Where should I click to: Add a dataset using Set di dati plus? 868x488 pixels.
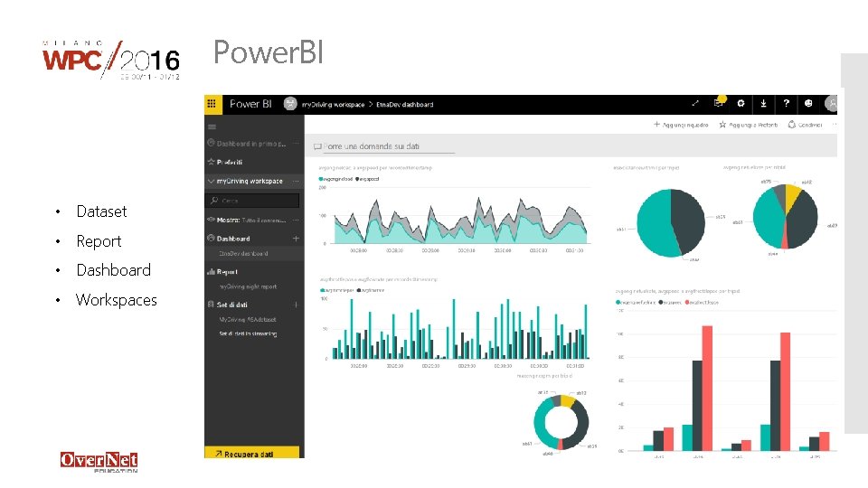point(297,305)
